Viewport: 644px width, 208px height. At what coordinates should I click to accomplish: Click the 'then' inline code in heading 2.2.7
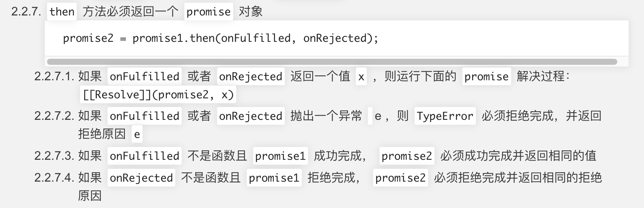tap(62, 11)
